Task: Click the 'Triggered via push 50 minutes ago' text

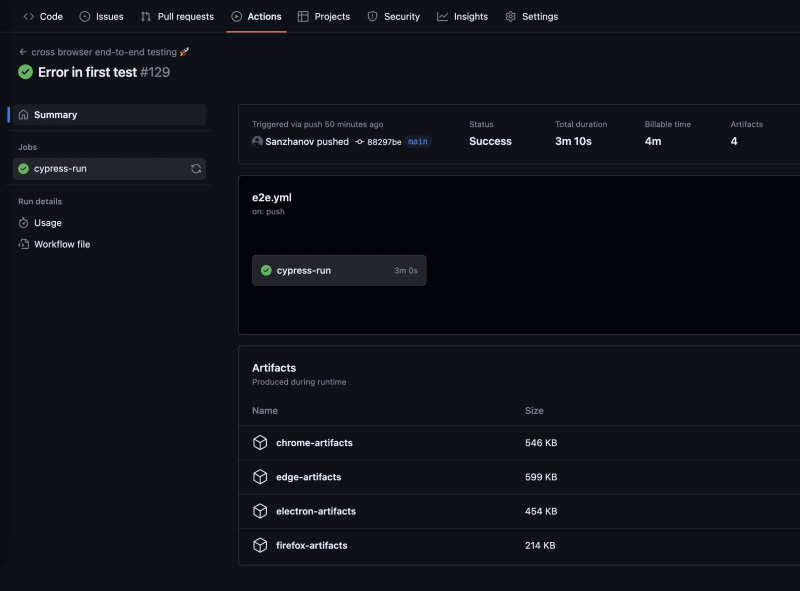Action: click(317, 124)
